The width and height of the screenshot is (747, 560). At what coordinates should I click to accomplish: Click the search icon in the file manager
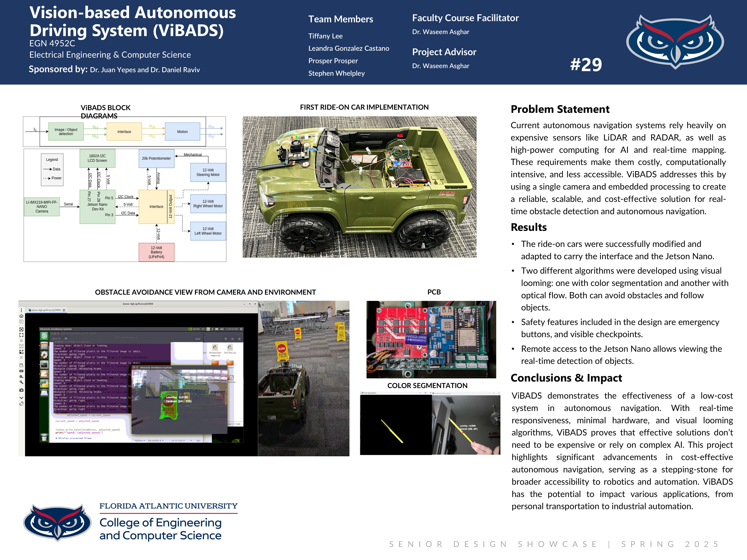(x=226, y=339)
